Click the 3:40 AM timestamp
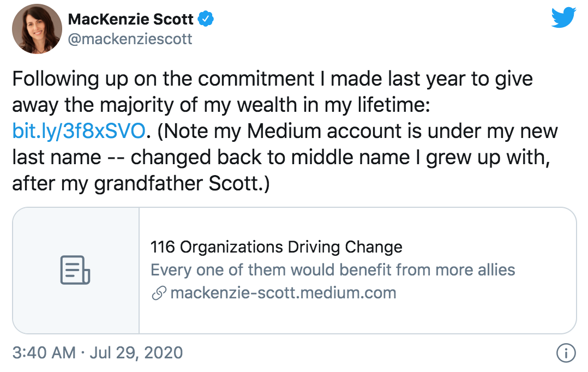 click(44, 352)
